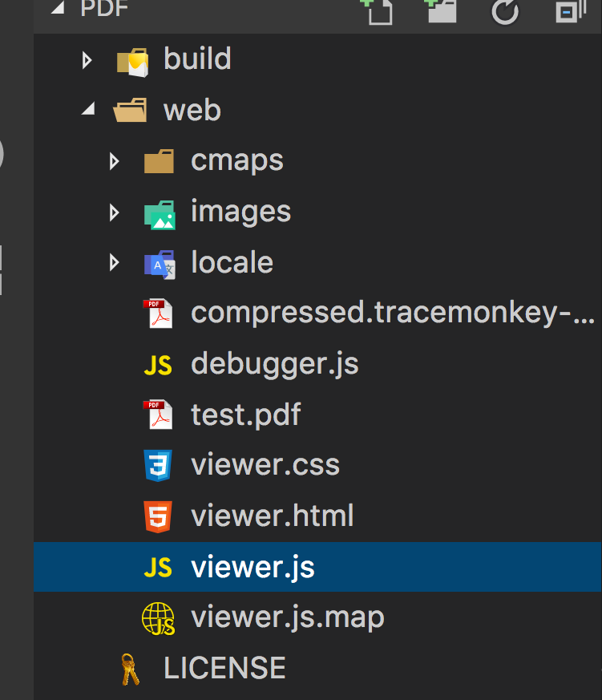Click the CSS3 icon next to viewer.css
Image resolution: width=602 pixels, height=700 pixels.
[158, 466]
